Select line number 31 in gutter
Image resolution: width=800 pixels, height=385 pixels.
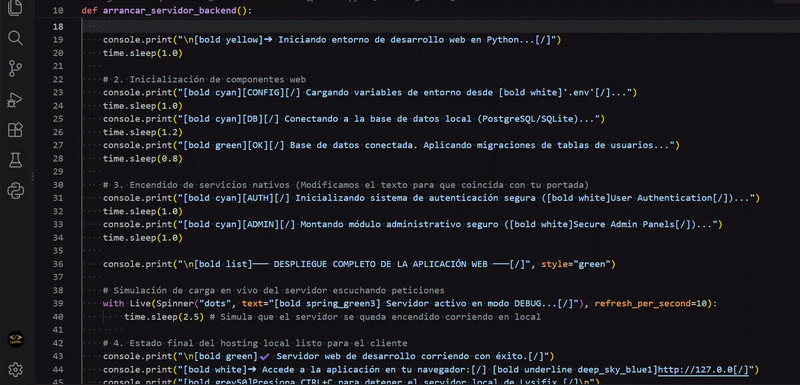58,198
